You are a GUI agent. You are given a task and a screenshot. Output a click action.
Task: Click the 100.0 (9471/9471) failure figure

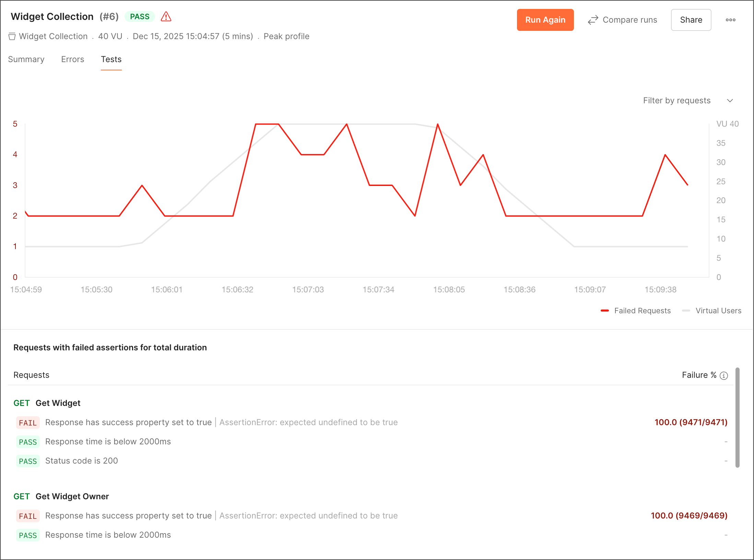691,422
